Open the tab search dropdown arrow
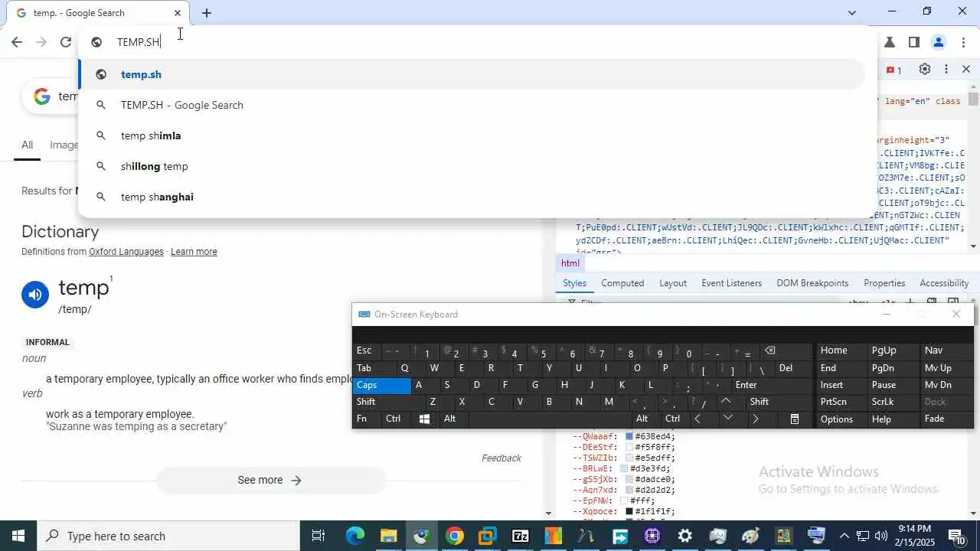980x551 pixels. tap(852, 12)
